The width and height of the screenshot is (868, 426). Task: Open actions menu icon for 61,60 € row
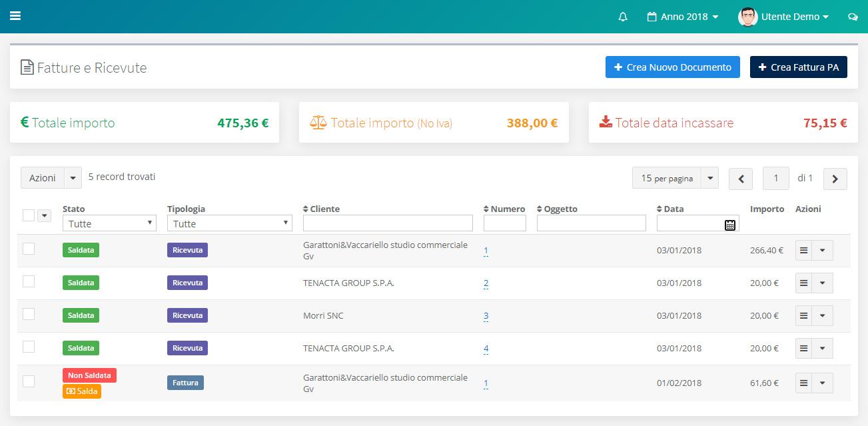804,383
